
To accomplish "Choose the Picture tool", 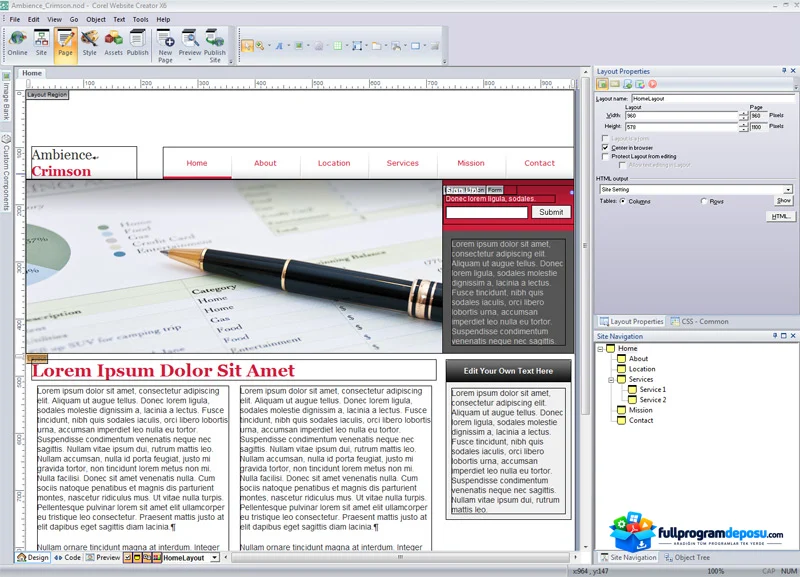I will pos(299,46).
